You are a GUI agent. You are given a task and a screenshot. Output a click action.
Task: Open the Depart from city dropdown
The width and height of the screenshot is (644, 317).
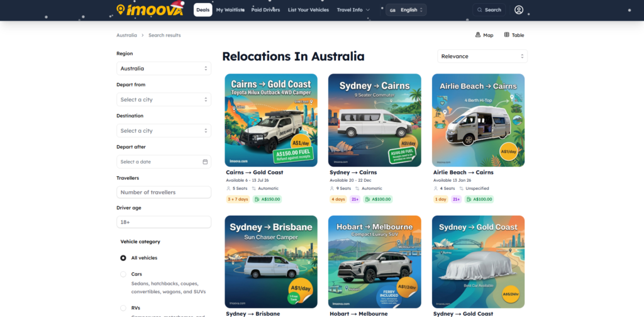(x=164, y=99)
